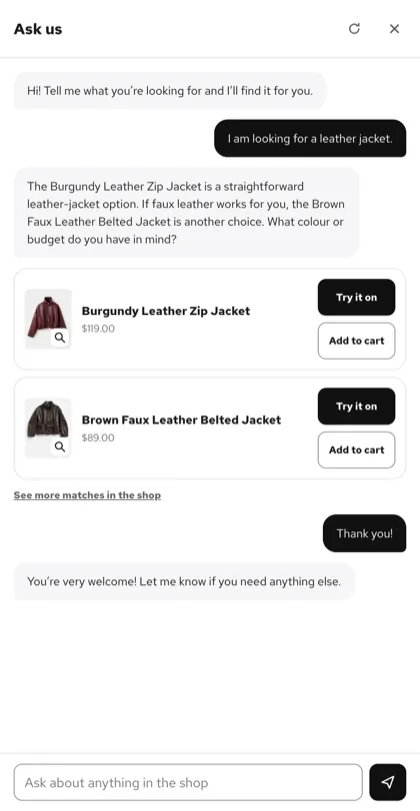Viewport: 420px width, 811px height.
Task: Zoom the Brown jacket image with magnifier icon
Action: tap(60, 447)
